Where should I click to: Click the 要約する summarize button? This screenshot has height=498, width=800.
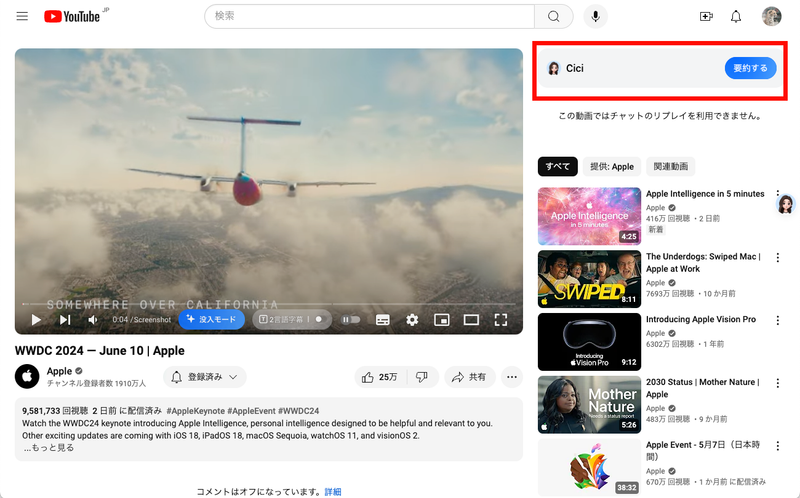[751, 68]
